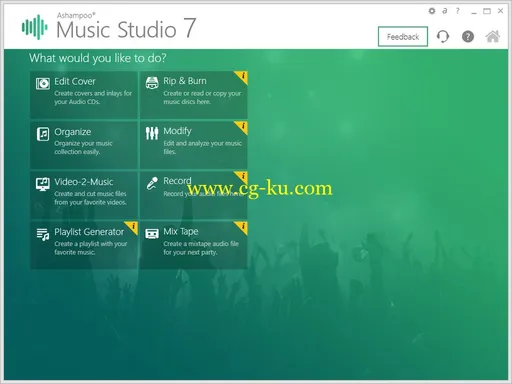512x384 pixels.
Task: Click the Mix Tape cassette icon
Action: [152, 234]
